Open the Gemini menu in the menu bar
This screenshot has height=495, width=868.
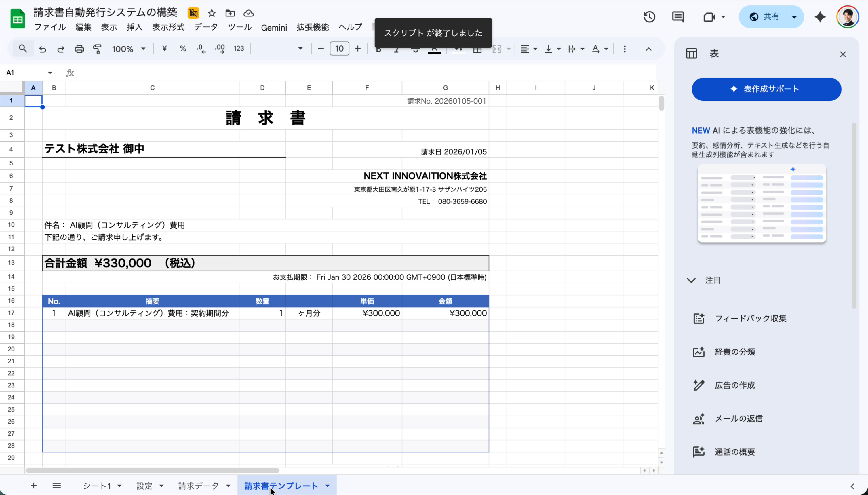click(274, 27)
